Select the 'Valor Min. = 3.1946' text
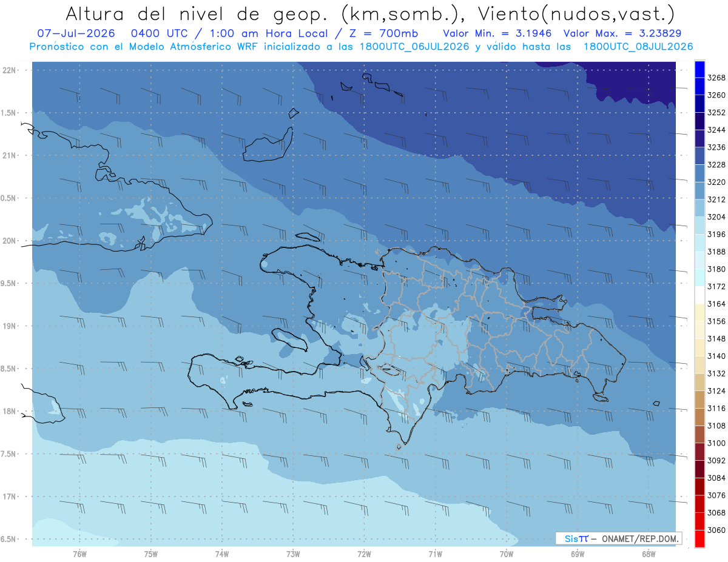This screenshot has width=728, height=562. click(x=497, y=34)
